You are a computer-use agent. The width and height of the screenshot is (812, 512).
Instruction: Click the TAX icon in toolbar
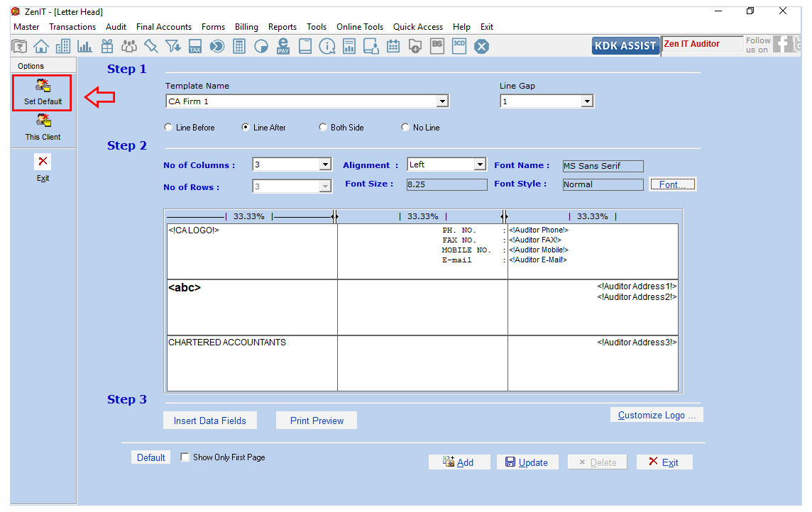(x=195, y=46)
